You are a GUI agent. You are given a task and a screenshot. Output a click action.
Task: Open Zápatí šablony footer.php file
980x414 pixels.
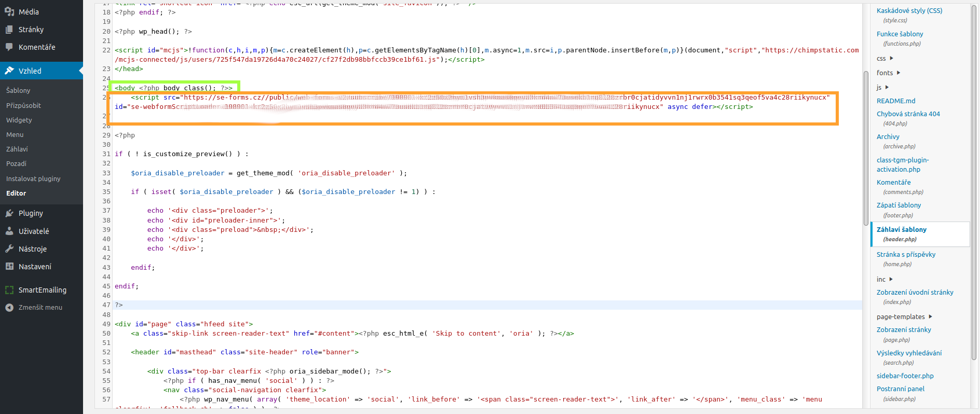click(899, 205)
